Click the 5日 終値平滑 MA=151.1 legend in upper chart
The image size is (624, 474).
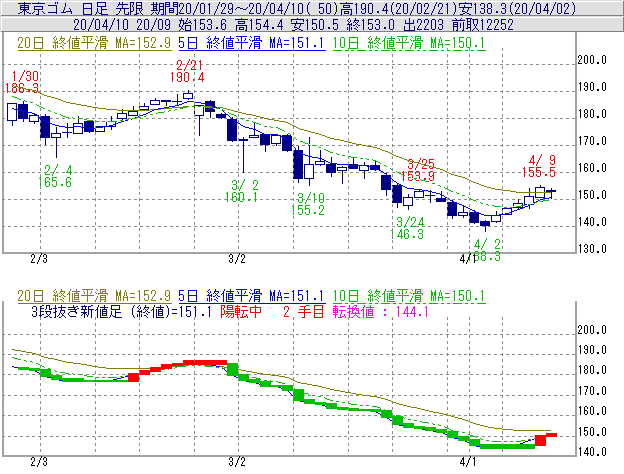tap(252, 43)
